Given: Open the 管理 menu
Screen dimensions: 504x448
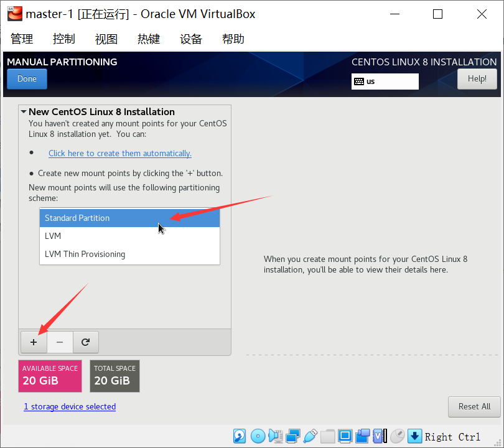Looking at the screenshot, I should point(22,39).
